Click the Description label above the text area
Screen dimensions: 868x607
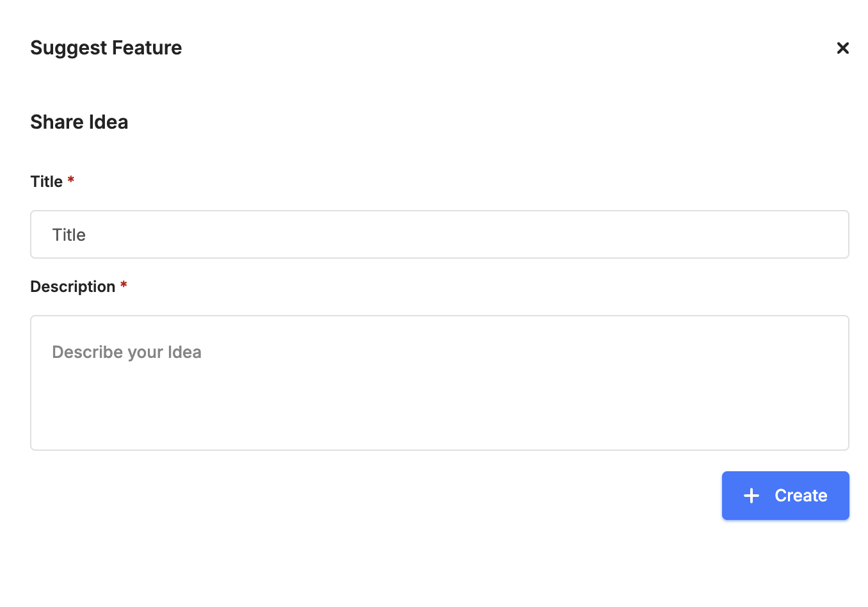point(73,286)
